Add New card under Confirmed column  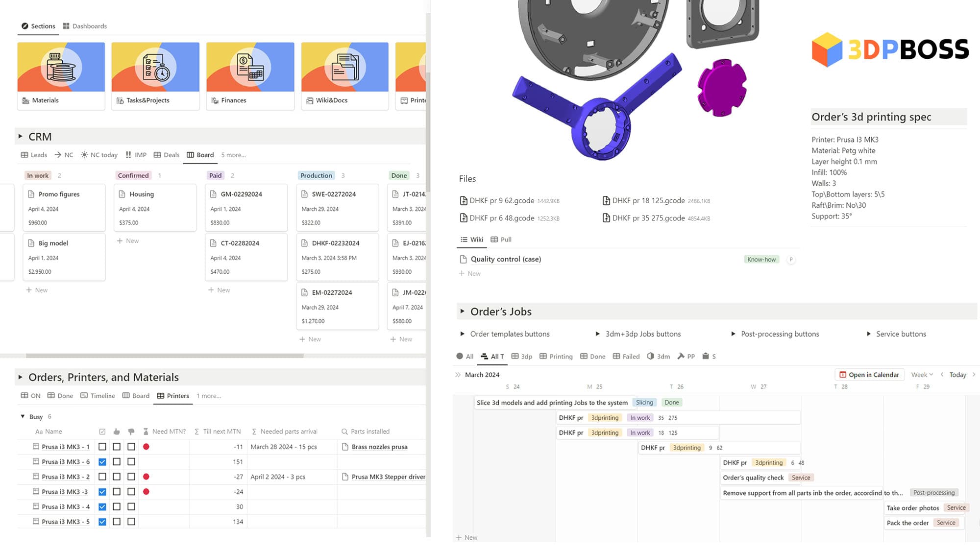[128, 241]
